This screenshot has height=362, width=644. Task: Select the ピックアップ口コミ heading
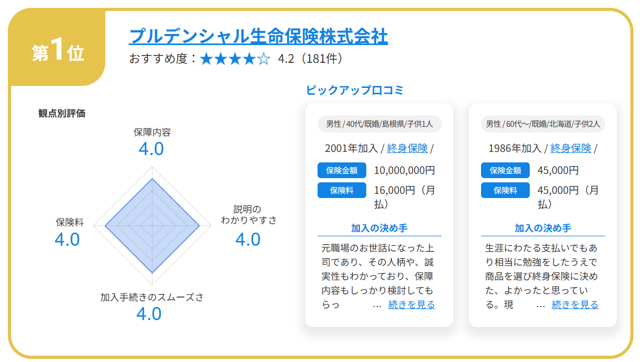tap(355, 90)
